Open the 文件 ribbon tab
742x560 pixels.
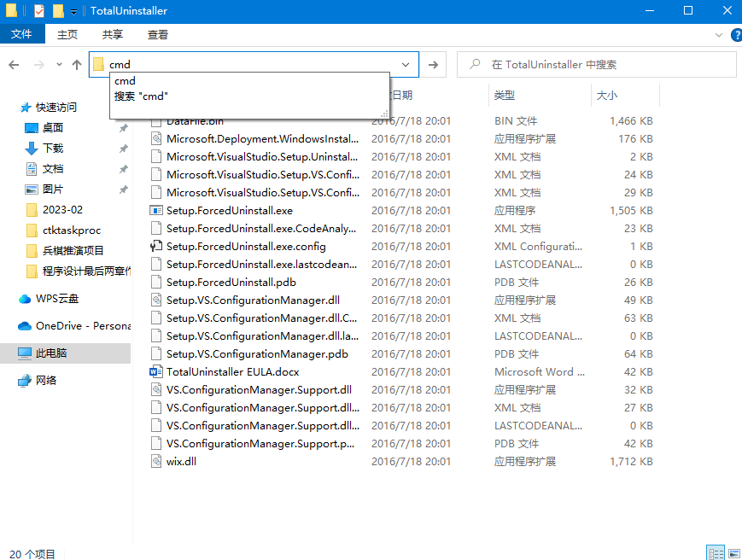(x=21, y=34)
